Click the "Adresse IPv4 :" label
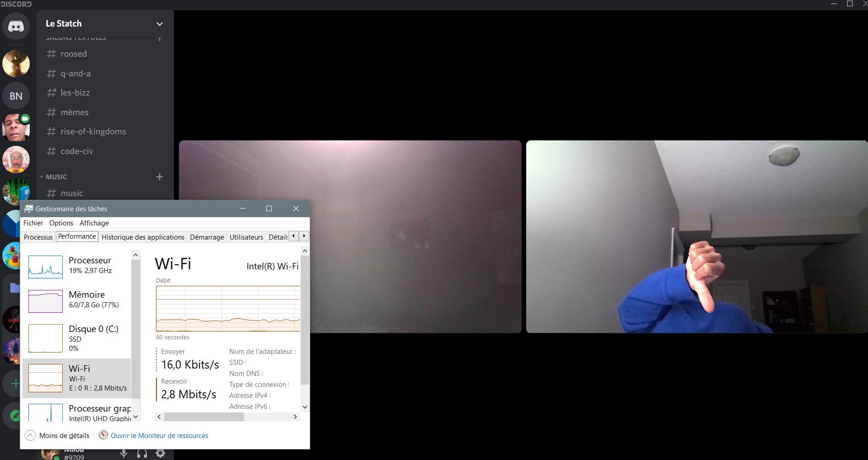The width and height of the screenshot is (868, 460). [250, 396]
